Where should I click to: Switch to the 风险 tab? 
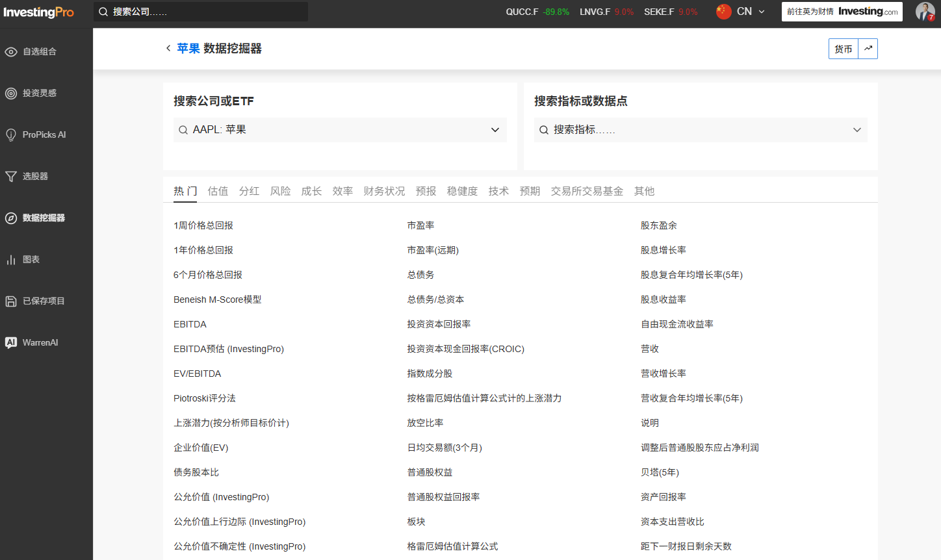point(280,191)
